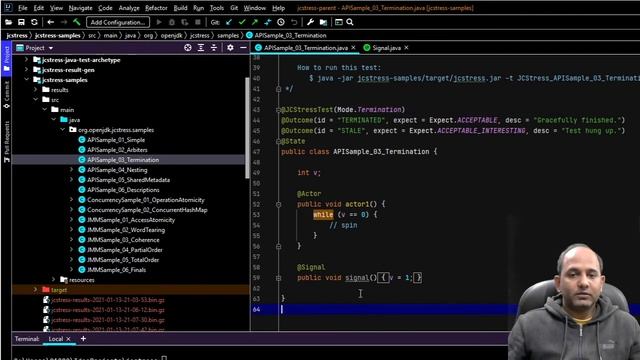The width and height of the screenshot is (640, 360).
Task: Select APISample_02_Arbiters in project tree
Action: click(117, 150)
